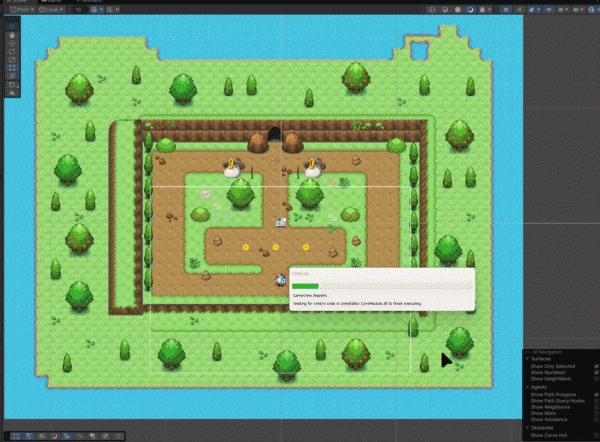Select the middle gold coin on the path
Viewport: 600px width, 442px height.
click(276, 247)
